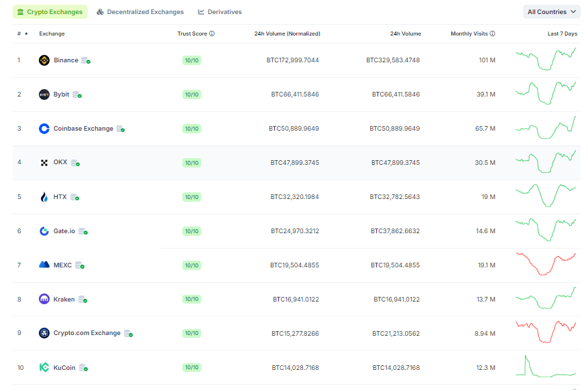Click the reserves badge next to MEXC
588x390 pixels.
pyautogui.click(x=80, y=265)
